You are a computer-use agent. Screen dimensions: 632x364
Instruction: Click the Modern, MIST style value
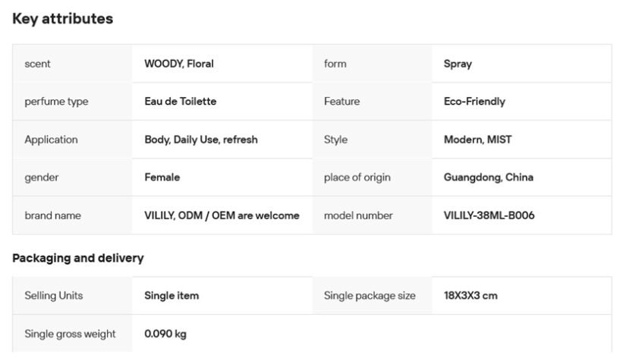pos(477,140)
